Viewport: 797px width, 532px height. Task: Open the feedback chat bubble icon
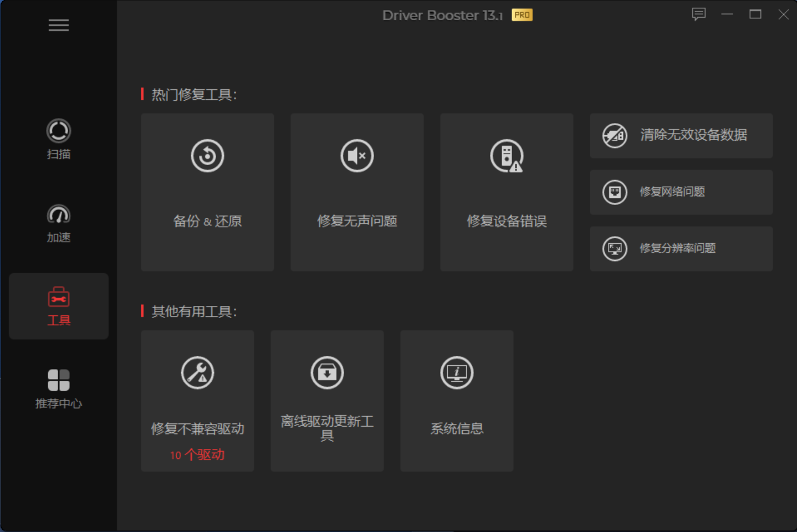coord(698,14)
